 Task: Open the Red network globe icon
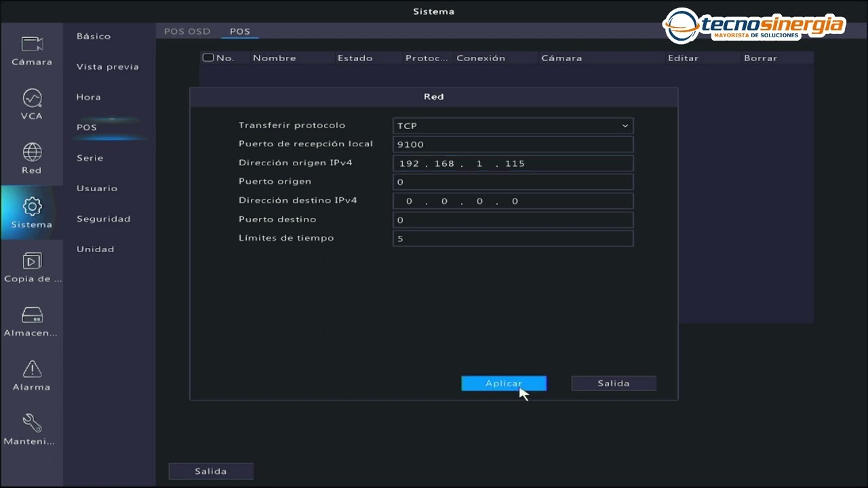click(32, 152)
